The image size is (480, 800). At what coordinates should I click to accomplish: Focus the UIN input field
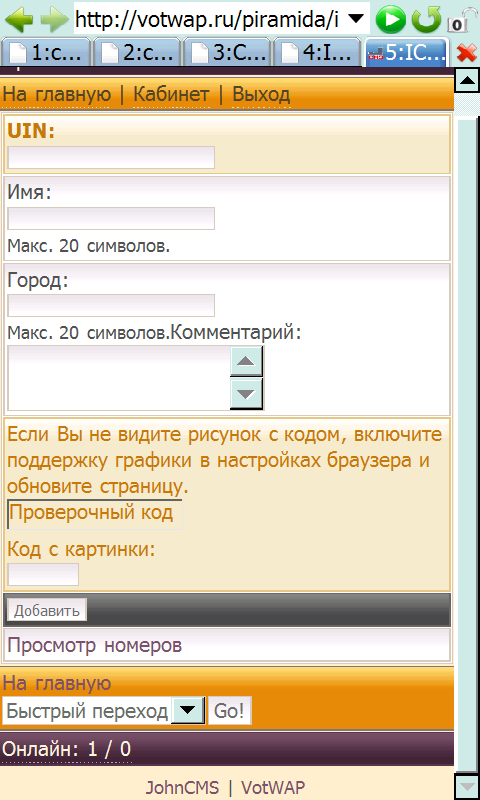[x=111, y=158]
